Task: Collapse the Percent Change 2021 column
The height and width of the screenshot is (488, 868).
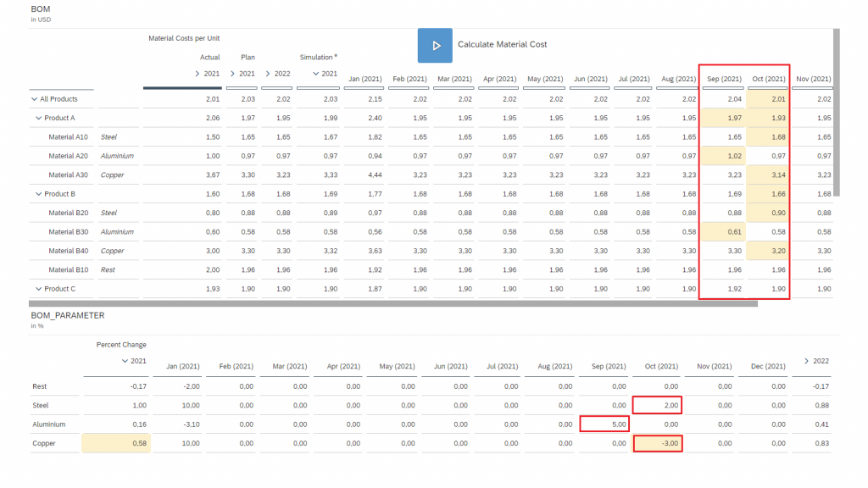Action: pyautogui.click(x=125, y=361)
